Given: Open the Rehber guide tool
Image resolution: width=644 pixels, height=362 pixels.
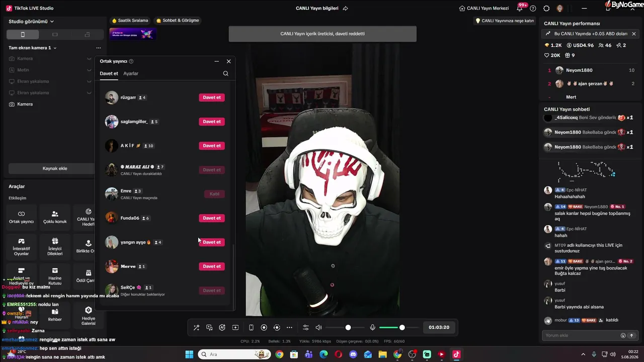Looking at the screenshot, I should tap(55, 314).
